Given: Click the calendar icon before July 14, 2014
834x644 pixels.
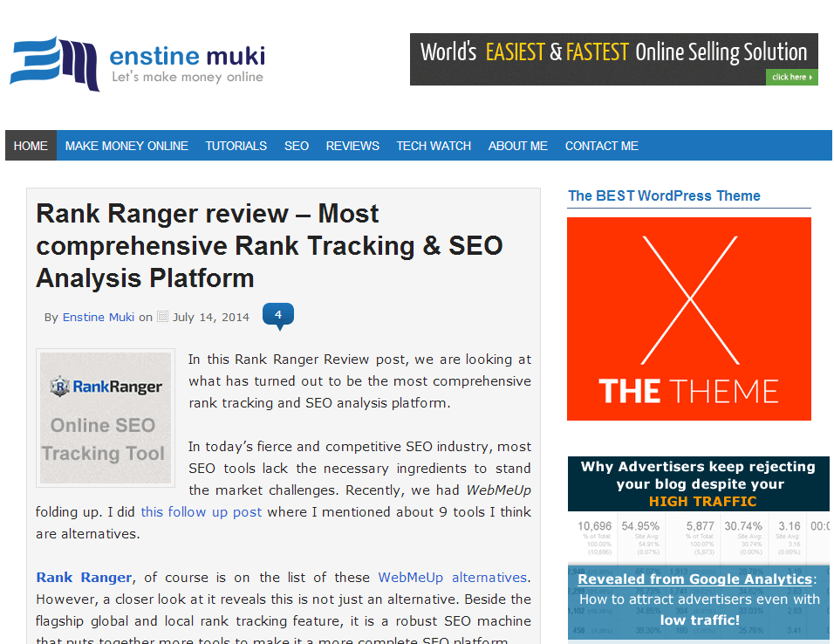Looking at the screenshot, I should point(163,317).
